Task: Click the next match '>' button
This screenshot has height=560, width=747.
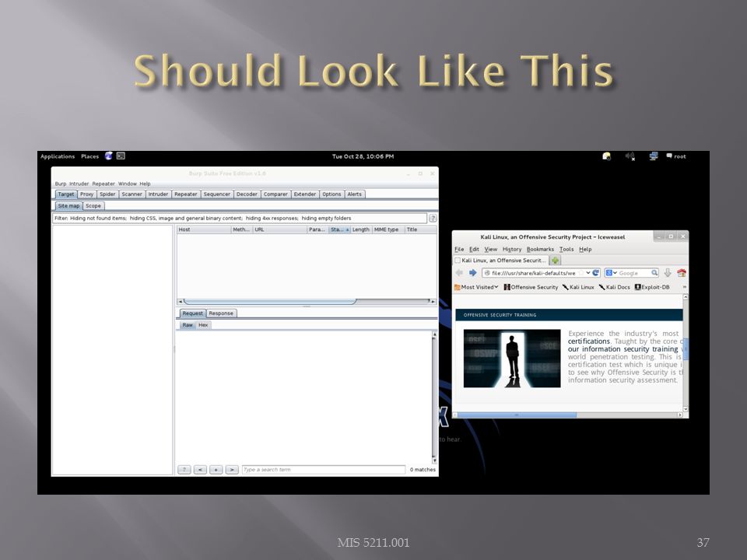Action: (232, 470)
